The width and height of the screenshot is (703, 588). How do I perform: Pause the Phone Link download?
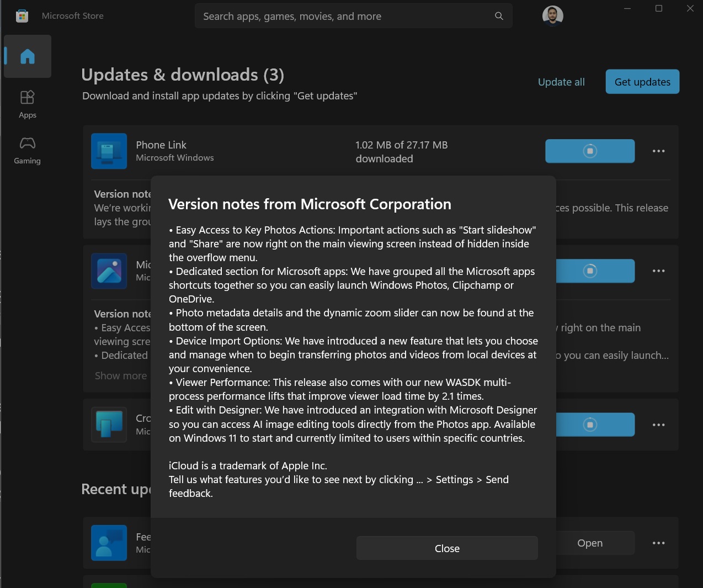[589, 151]
